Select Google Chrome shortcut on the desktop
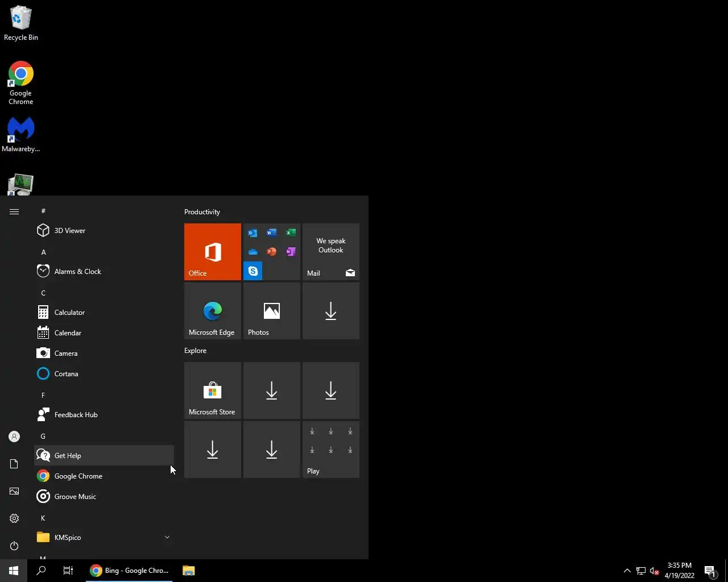The width and height of the screenshot is (728, 582). 21,83
